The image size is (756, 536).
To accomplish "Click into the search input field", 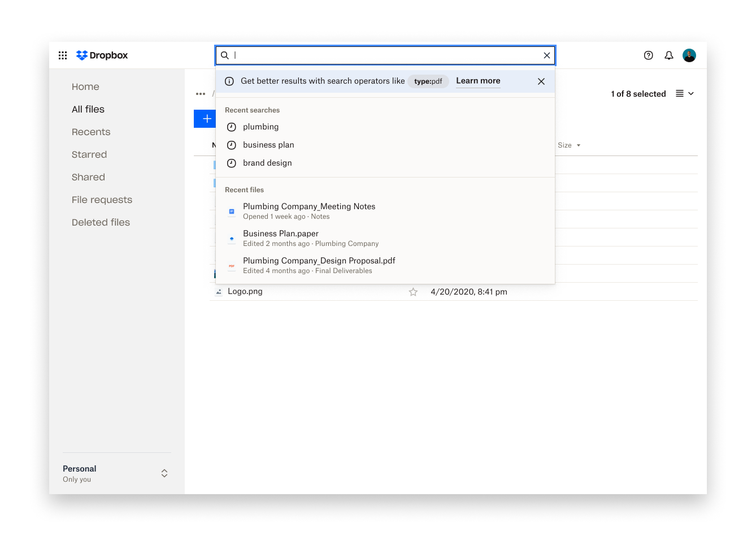I will coord(384,55).
